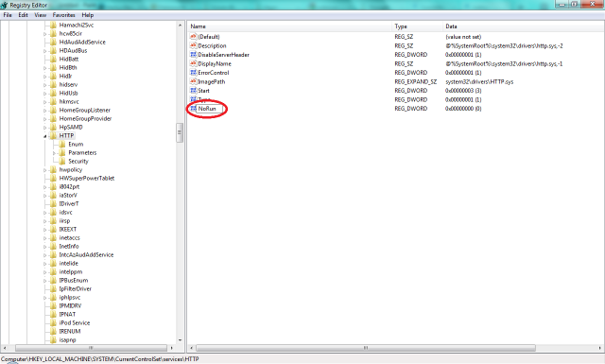Expand the Parameters subkey arrow

coord(55,153)
